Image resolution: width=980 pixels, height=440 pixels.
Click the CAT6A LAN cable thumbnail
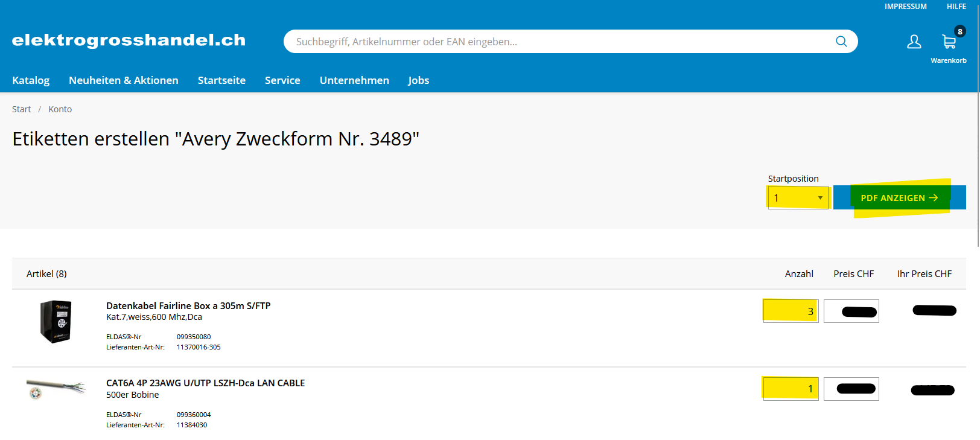tap(56, 389)
